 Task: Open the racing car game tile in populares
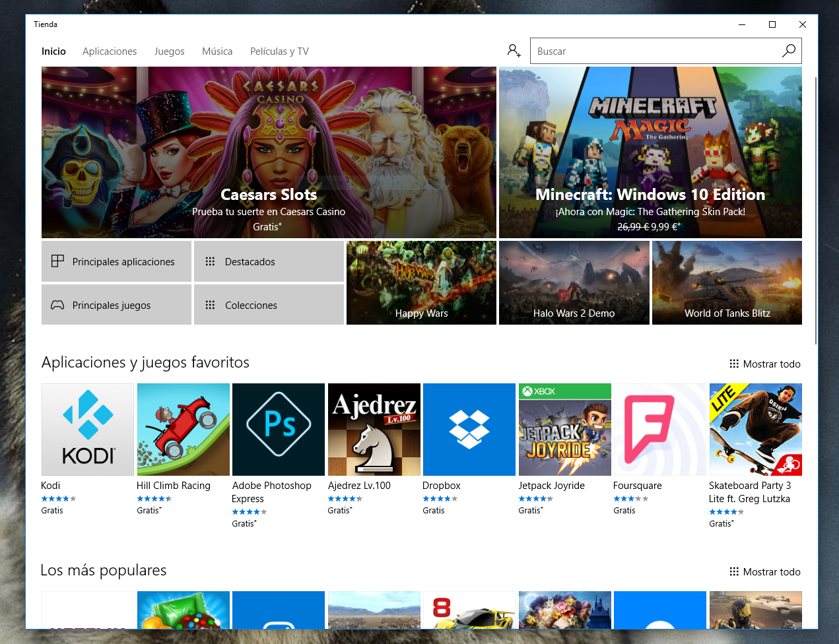(469, 610)
